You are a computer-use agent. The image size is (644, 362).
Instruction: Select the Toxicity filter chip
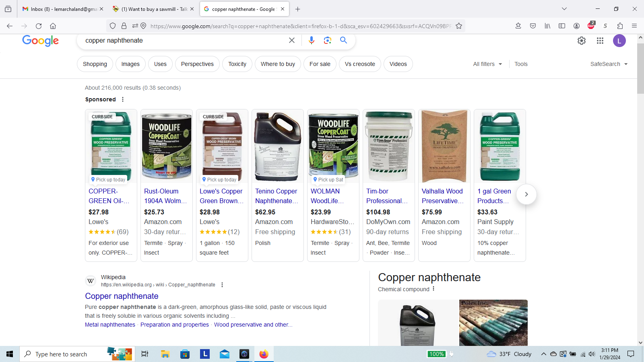[237, 64]
